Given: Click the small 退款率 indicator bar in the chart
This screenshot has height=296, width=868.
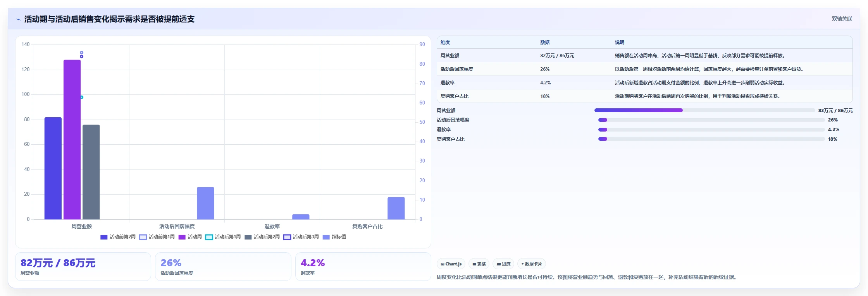Looking at the screenshot, I should click(301, 217).
